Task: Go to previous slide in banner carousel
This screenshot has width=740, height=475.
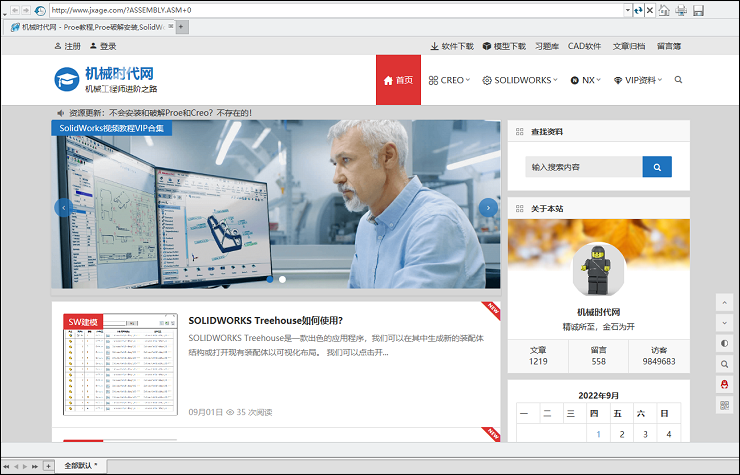Action: coord(63,208)
